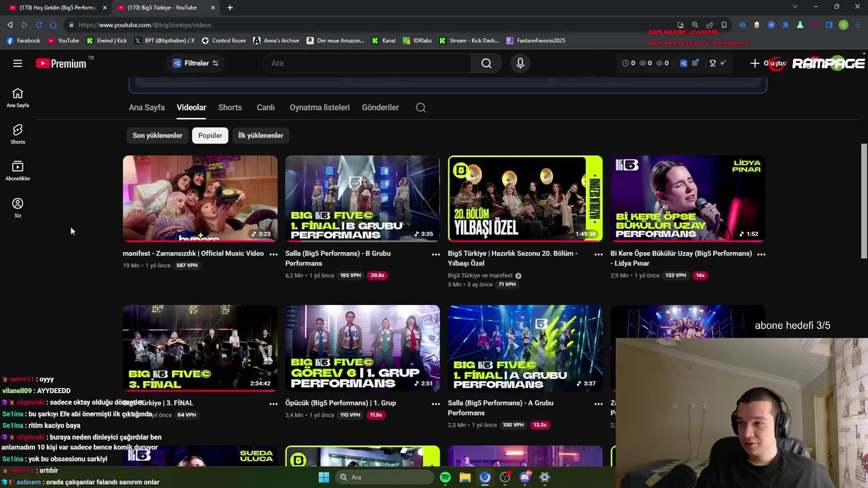Click the YouTube search field Ara
The image size is (868, 488).
point(367,63)
